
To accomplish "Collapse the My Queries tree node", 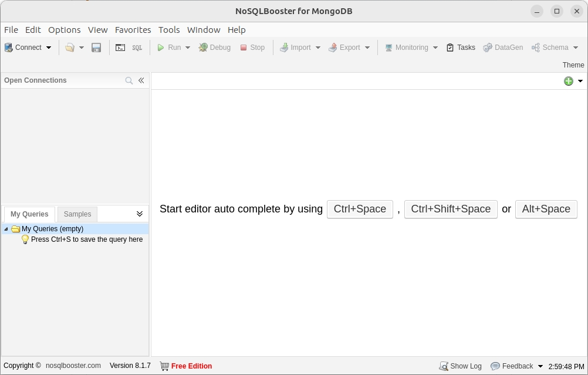I will (x=6, y=229).
